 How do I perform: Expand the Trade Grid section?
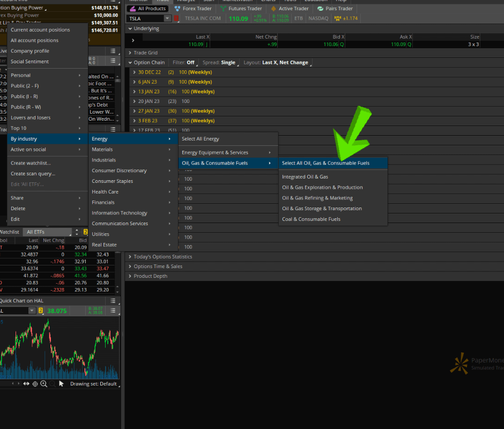pyautogui.click(x=130, y=53)
